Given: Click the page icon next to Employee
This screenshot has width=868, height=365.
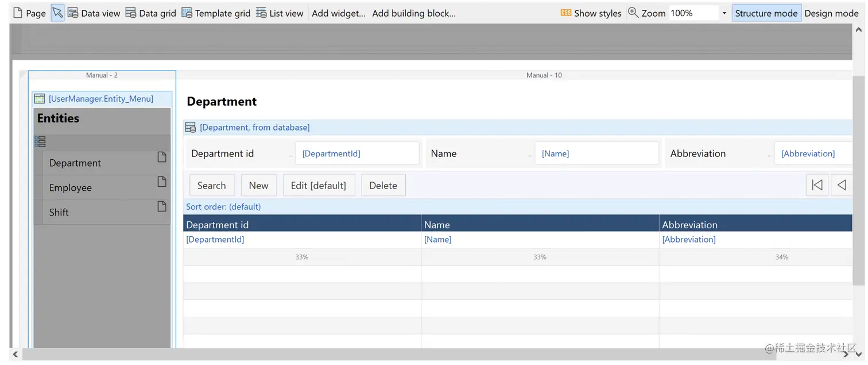Looking at the screenshot, I should coord(162,182).
